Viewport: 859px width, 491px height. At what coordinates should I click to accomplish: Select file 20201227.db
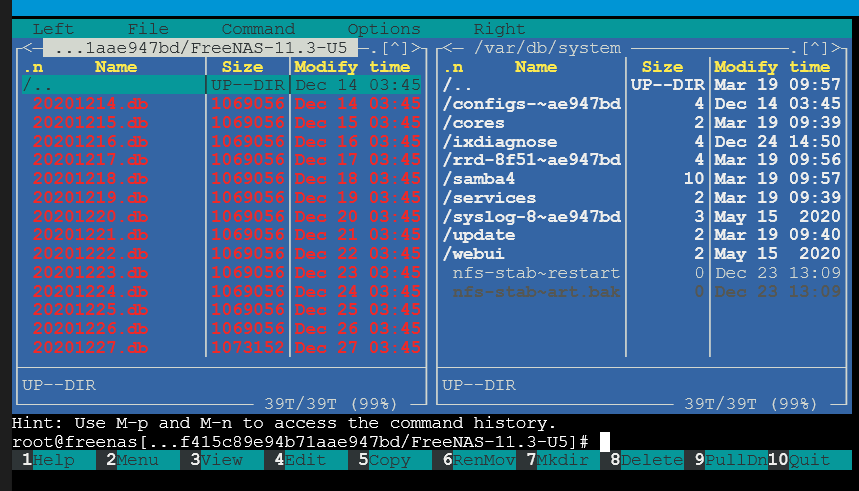pos(222,347)
